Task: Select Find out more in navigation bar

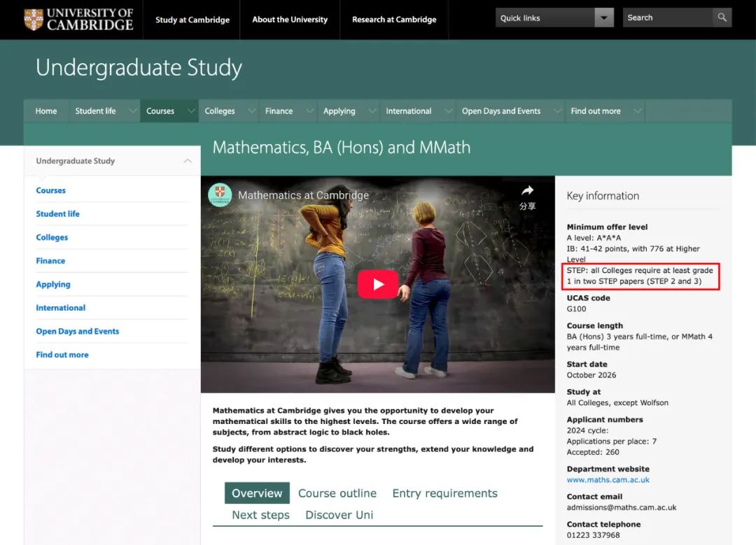Action: coord(596,111)
